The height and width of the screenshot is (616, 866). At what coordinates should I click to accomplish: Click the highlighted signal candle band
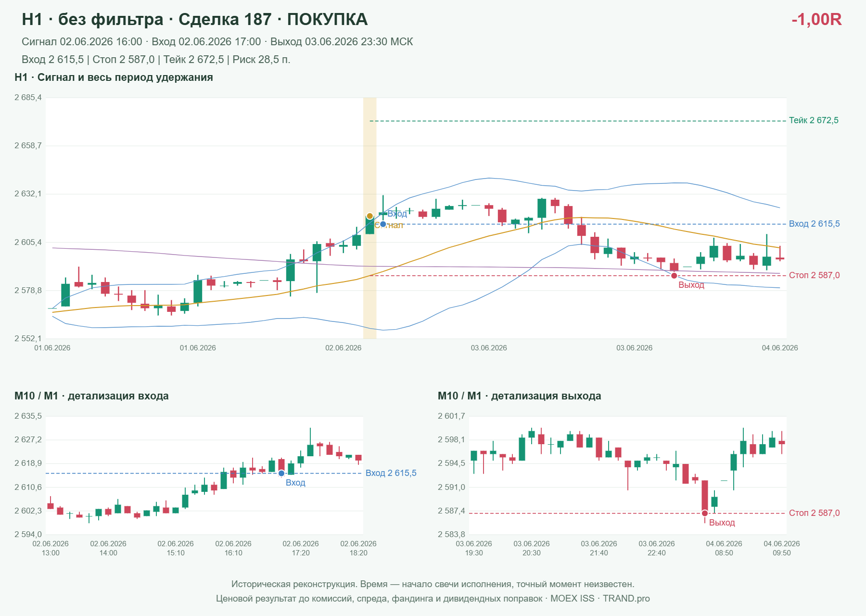369,218
